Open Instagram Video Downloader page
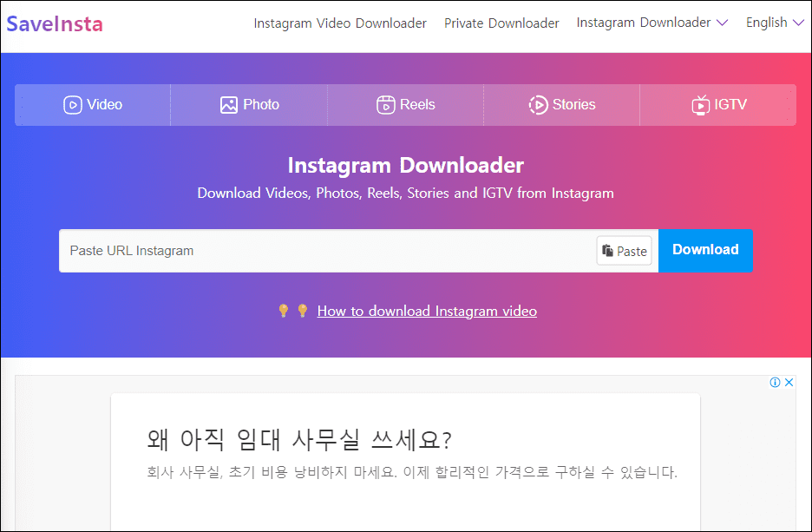The width and height of the screenshot is (812, 532). pyautogui.click(x=340, y=23)
